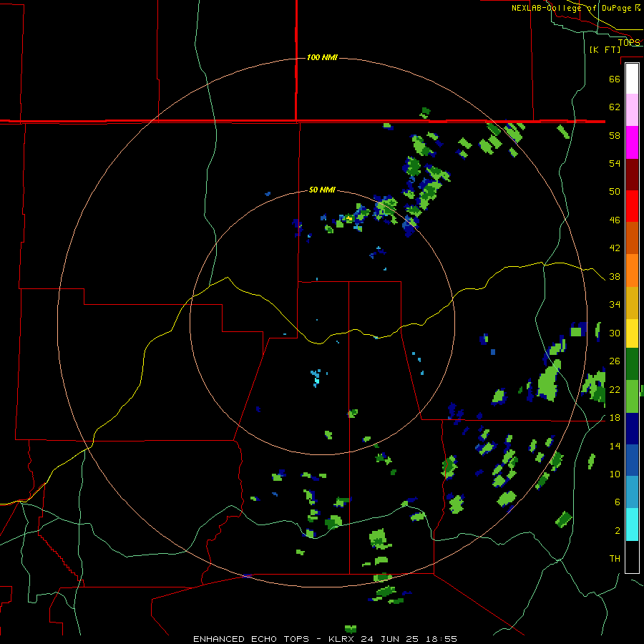Click the "54" legend value

click(615, 163)
